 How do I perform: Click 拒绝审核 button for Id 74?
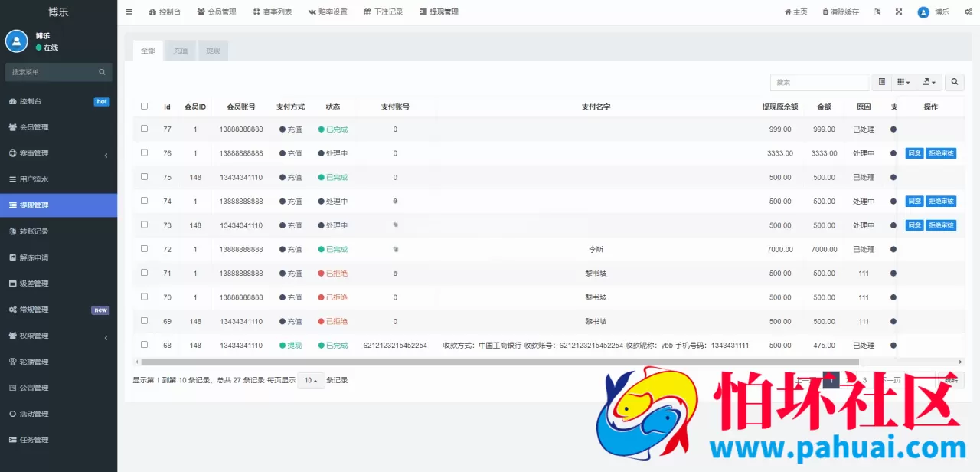click(x=941, y=202)
